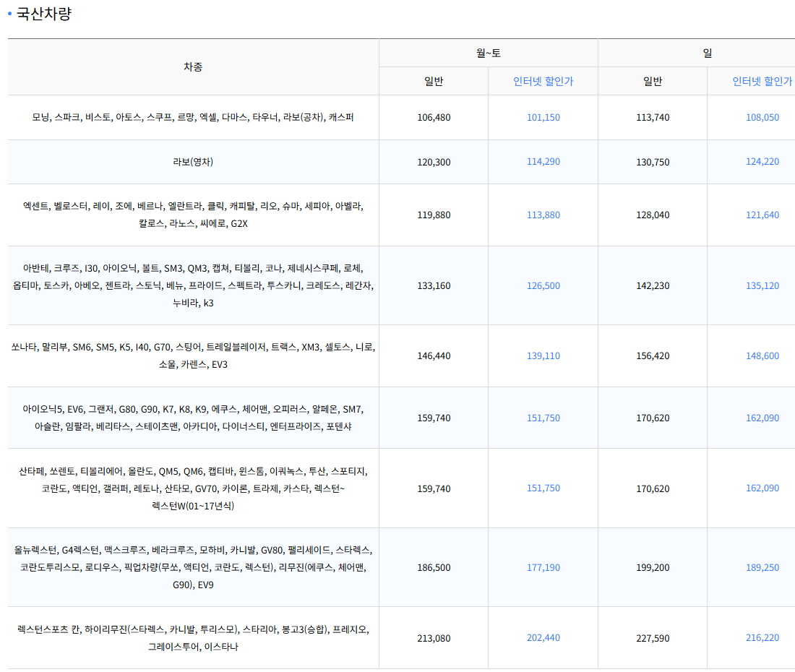Click the discount price 114,290
Screen dimensions: 795x672
click(543, 161)
